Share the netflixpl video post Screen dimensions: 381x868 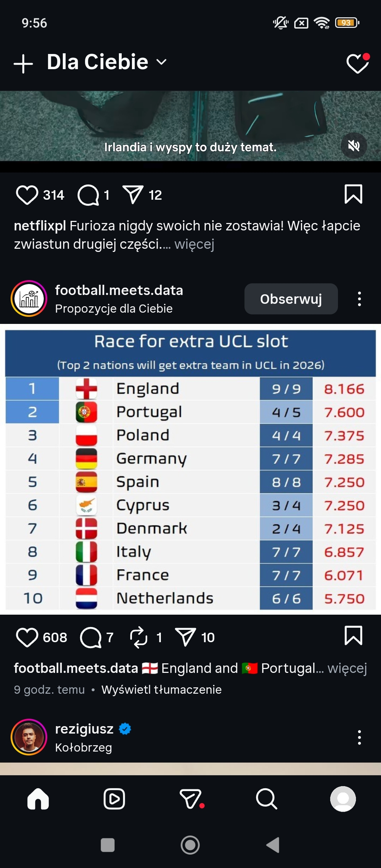133,195
